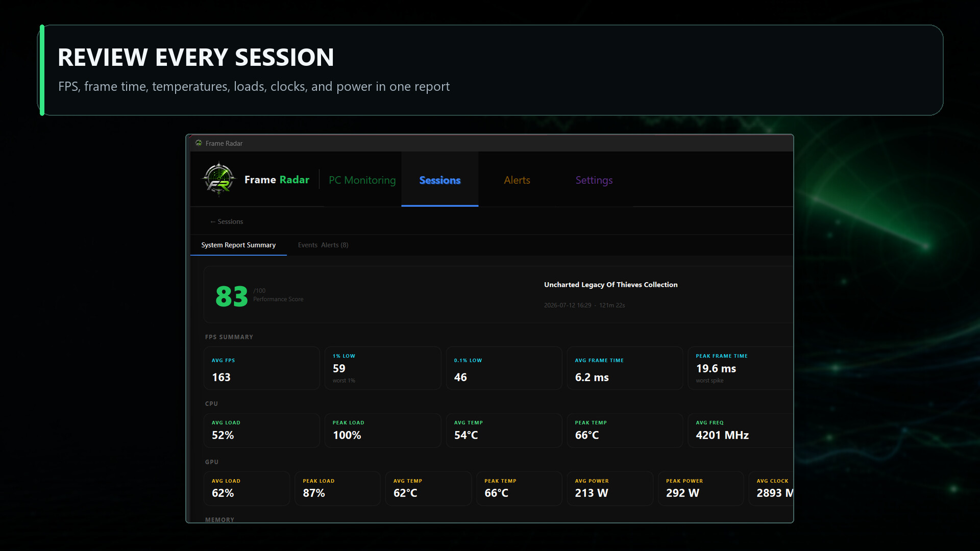The width and height of the screenshot is (980, 551).
Task: Open the Settings tab
Action: [594, 180]
